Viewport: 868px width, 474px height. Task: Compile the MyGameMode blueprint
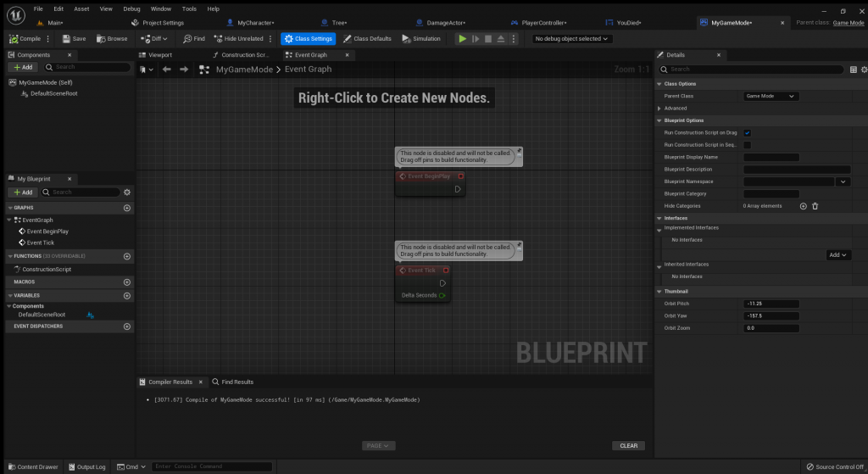(25, 39)
